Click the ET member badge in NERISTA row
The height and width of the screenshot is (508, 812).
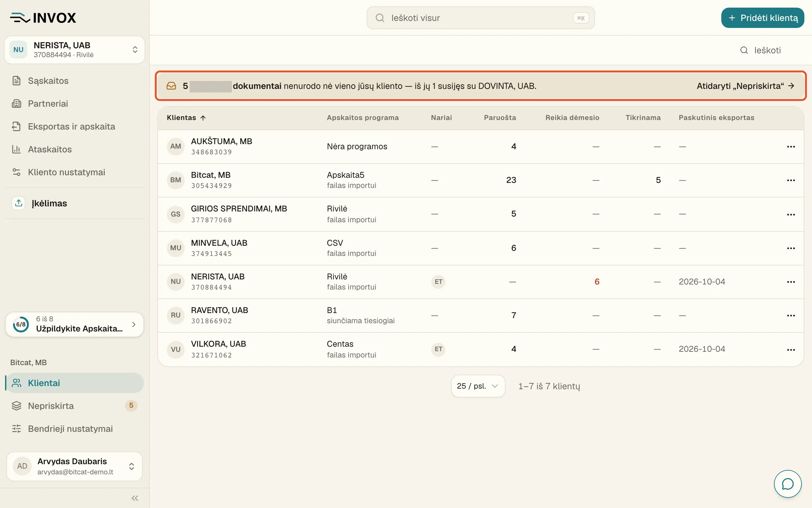pos(438,282)
